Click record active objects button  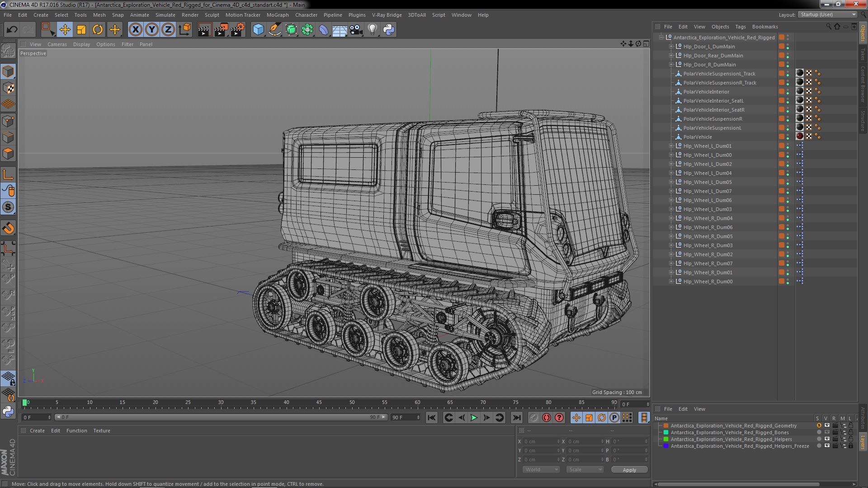[x=533, y=418]
